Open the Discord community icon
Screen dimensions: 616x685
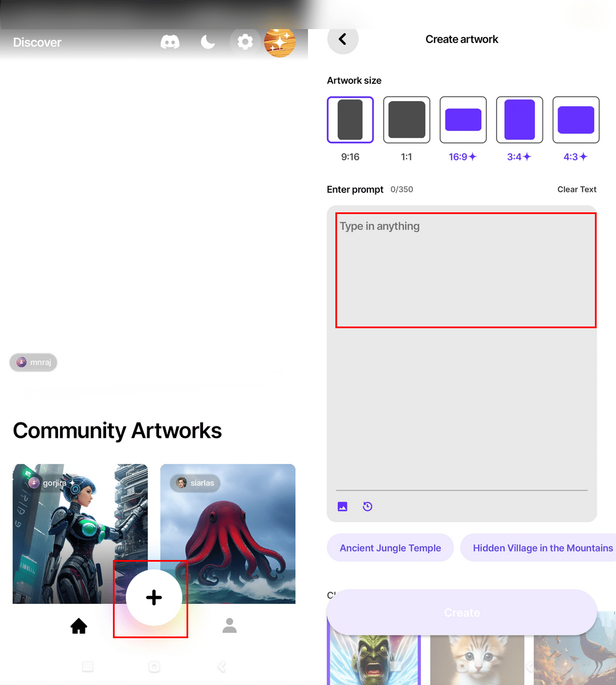170,42
